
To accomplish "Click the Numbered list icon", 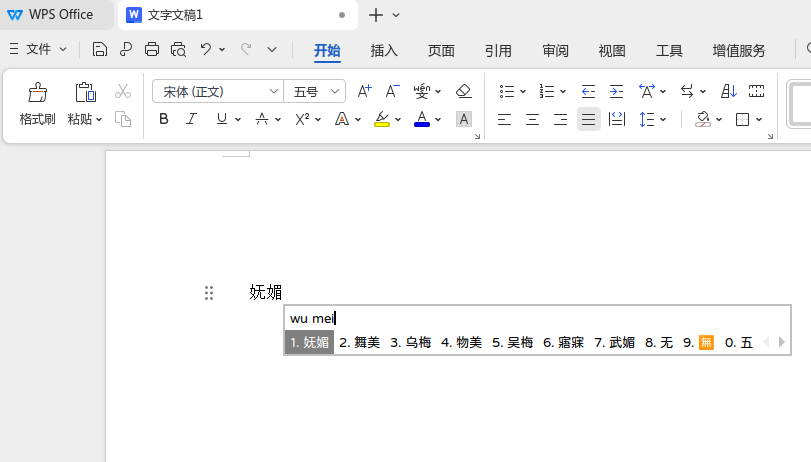I will [x=547, y=92].
